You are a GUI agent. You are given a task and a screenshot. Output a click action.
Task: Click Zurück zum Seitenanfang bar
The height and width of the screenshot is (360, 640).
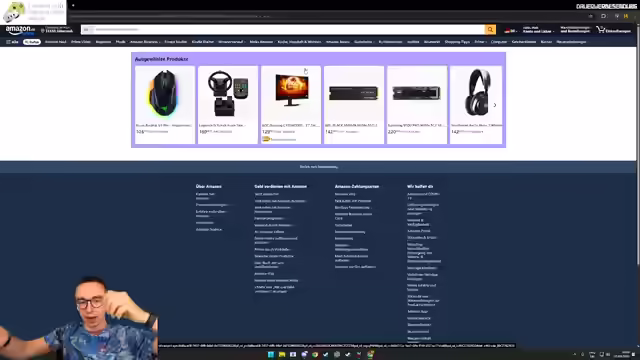click(318, 167)
